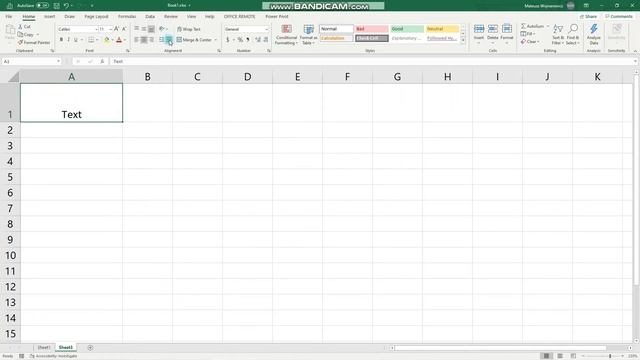Open the Review tab
Image resolution: width=640 pixels, height=360 pixels.
[x=171, y=16]
